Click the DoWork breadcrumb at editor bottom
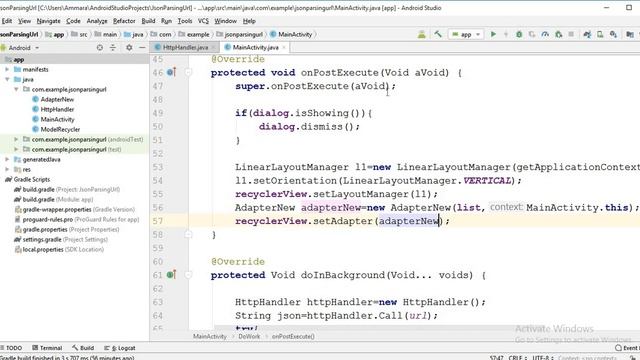The width and height of the screenshot is (640, 360). [x=249, y=337]
